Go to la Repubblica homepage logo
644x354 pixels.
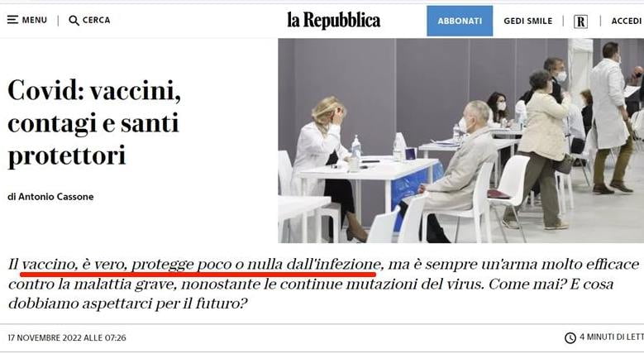[333, 20]
